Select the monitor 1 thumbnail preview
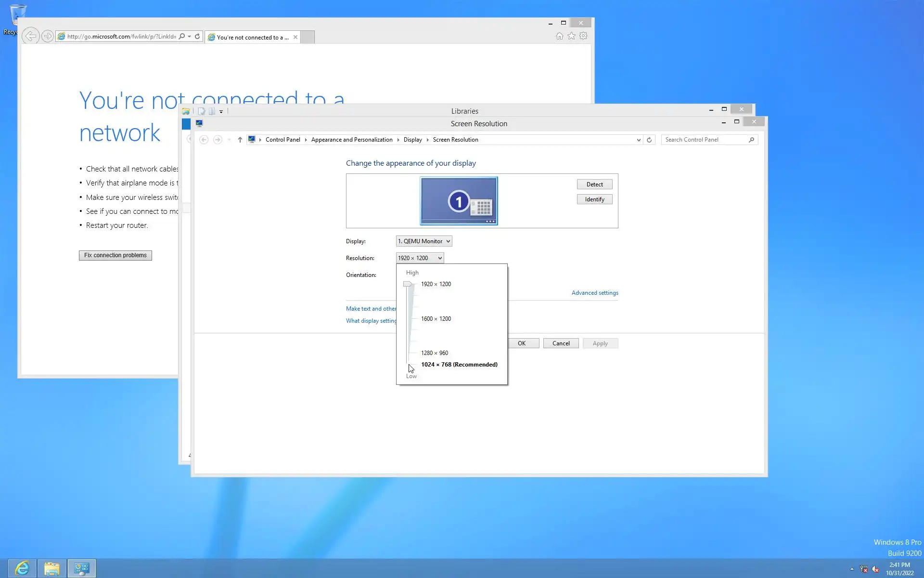This screenshot has width=924, height=578. tap(459, 201)
